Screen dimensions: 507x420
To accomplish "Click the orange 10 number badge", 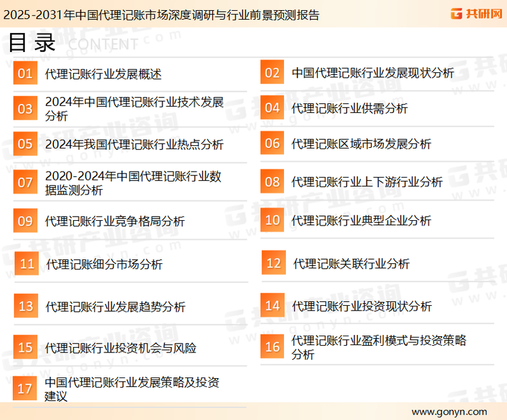I will tap(272, 219).
